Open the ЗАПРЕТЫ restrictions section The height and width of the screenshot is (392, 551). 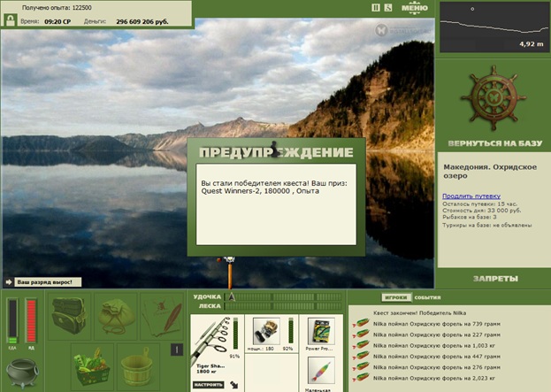tap(495, 279)
